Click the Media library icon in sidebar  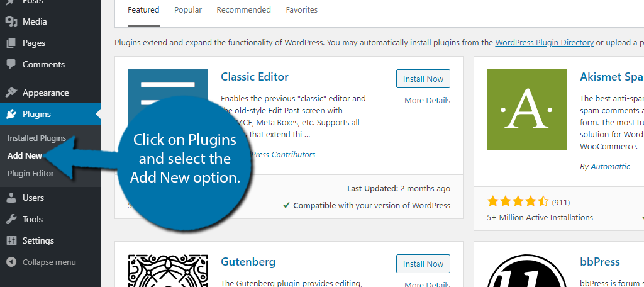pos(11,21)
